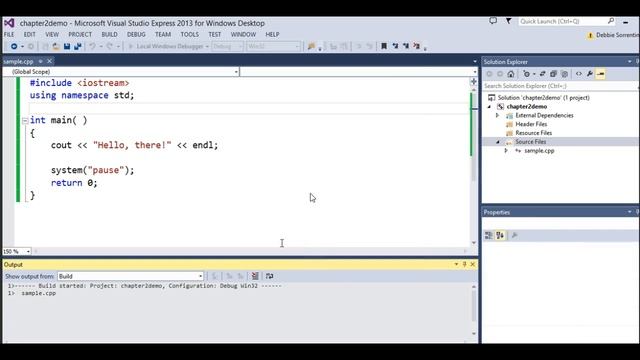The width and height of the screenshot is (640, 360).
Task: Click the Redo arrow icon
Action: pyautogui.click(x=109, y=47)
